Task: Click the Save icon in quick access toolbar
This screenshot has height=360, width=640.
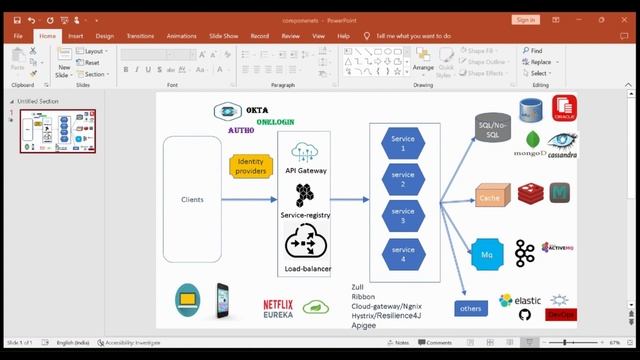Action: (17, 20)
